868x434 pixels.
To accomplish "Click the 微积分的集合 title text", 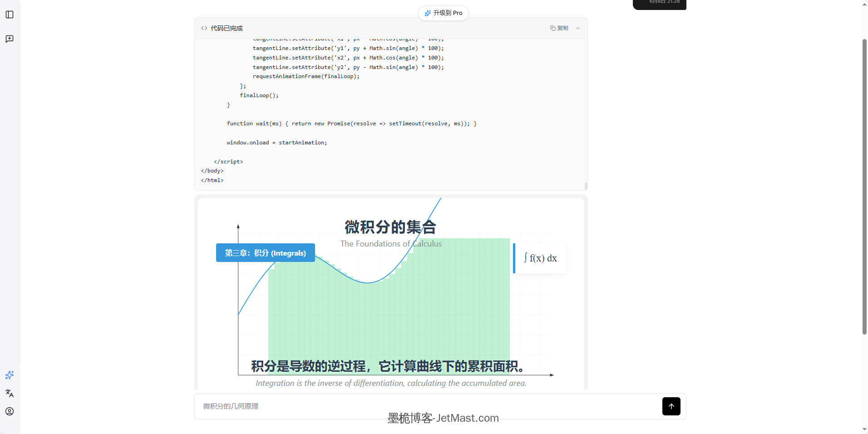I will coord(390,227).
